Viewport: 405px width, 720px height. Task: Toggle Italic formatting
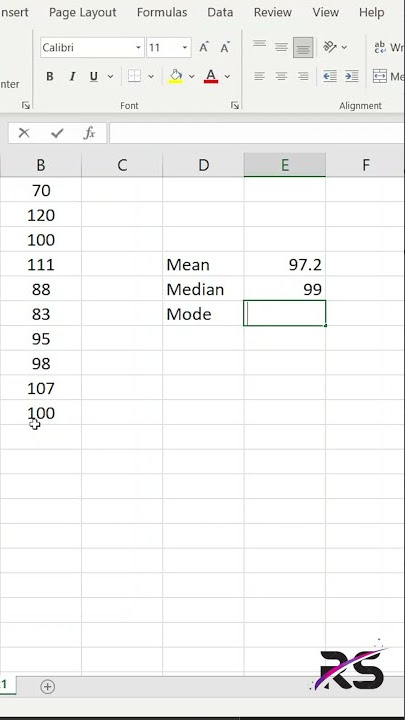pyautogui.click(x=72, y=77)
